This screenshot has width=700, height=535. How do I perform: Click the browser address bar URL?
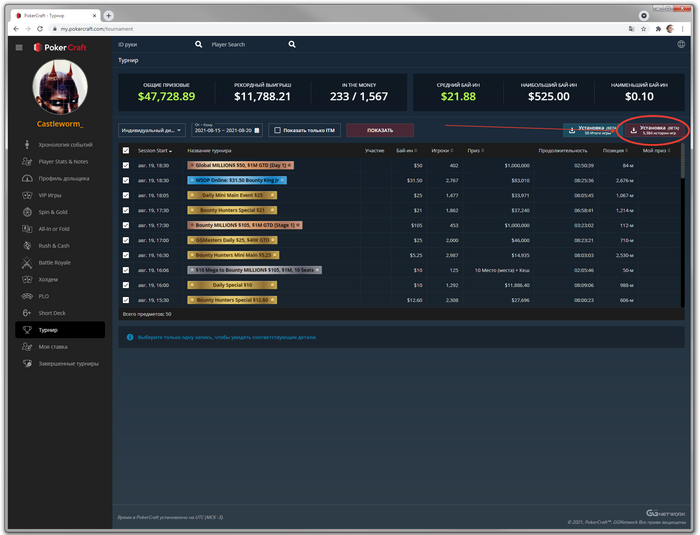[x=97, y=29]
